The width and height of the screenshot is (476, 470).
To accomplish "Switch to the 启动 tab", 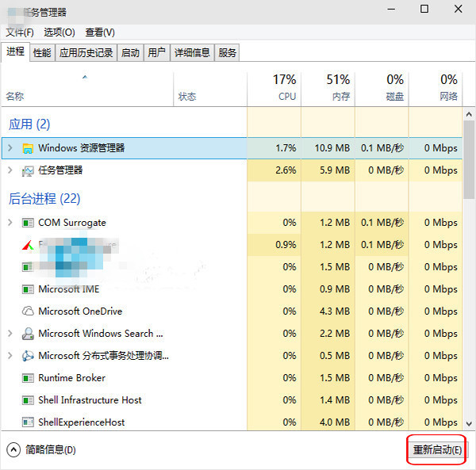I will click(x=130, y=53).
